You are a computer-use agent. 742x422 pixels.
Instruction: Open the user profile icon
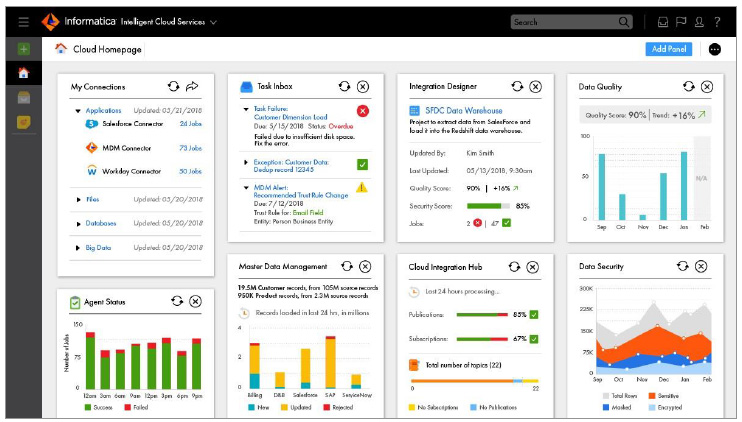(699, 22)
